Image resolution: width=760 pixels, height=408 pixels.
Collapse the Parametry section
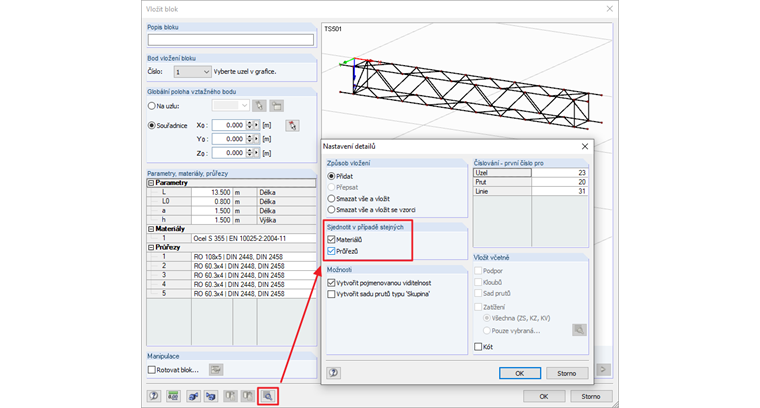pos(151,183)
